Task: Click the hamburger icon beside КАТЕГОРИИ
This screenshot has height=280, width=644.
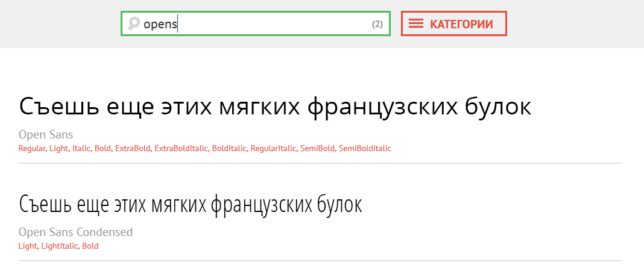Action: [416, 23]
